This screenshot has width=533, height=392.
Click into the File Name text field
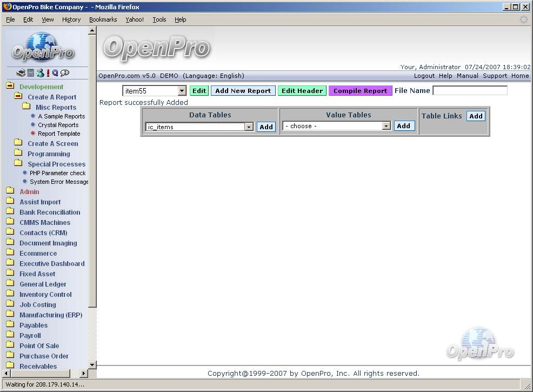(470, 91)
